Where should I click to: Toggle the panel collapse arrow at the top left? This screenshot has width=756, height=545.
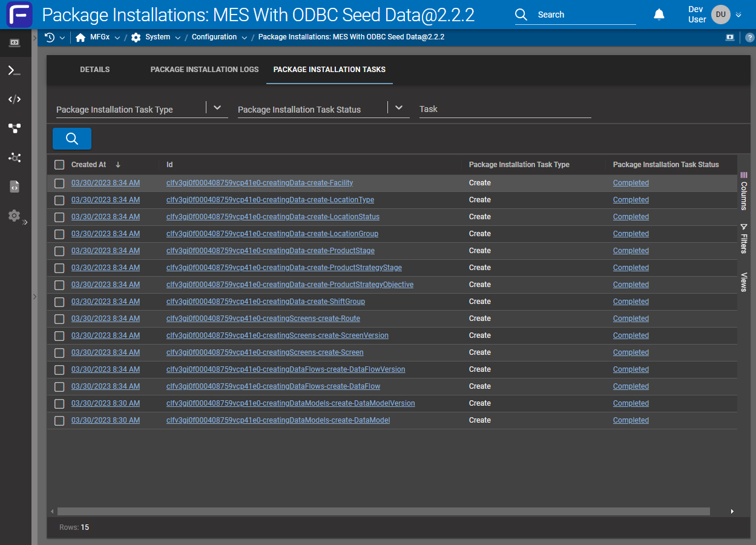pos(35,38)
